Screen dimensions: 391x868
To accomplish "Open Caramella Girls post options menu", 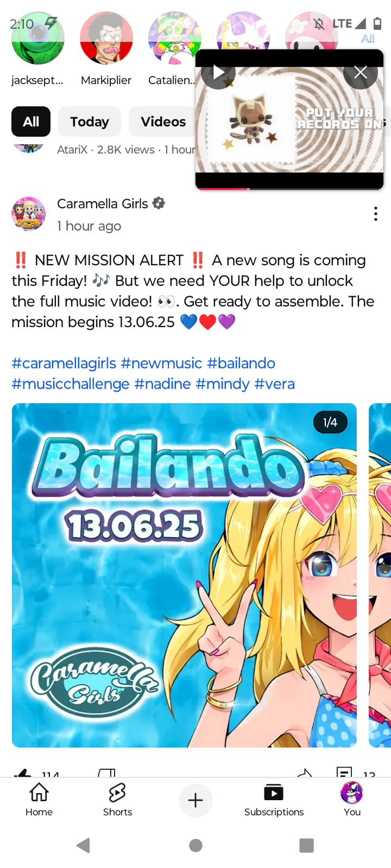I will [376, 214].
